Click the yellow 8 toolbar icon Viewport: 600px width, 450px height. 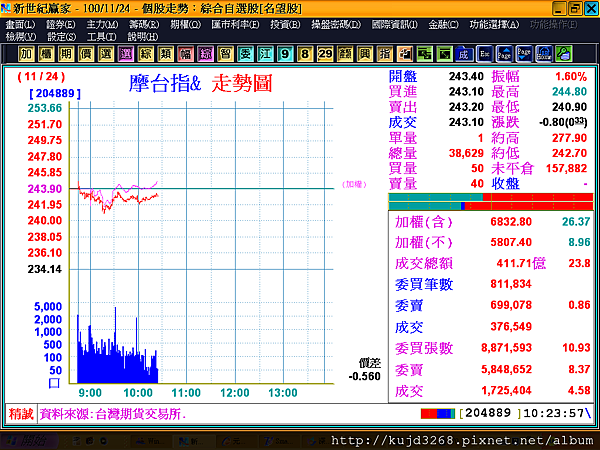pos(305,54)
